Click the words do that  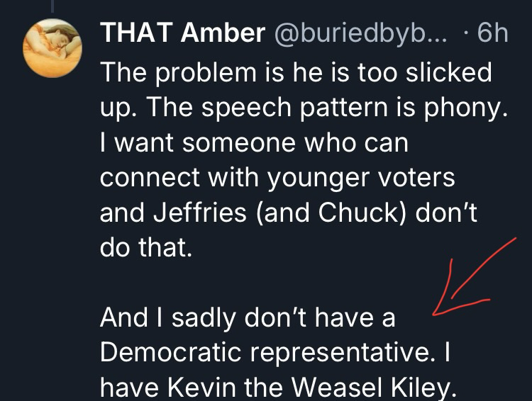pos(145,247)
